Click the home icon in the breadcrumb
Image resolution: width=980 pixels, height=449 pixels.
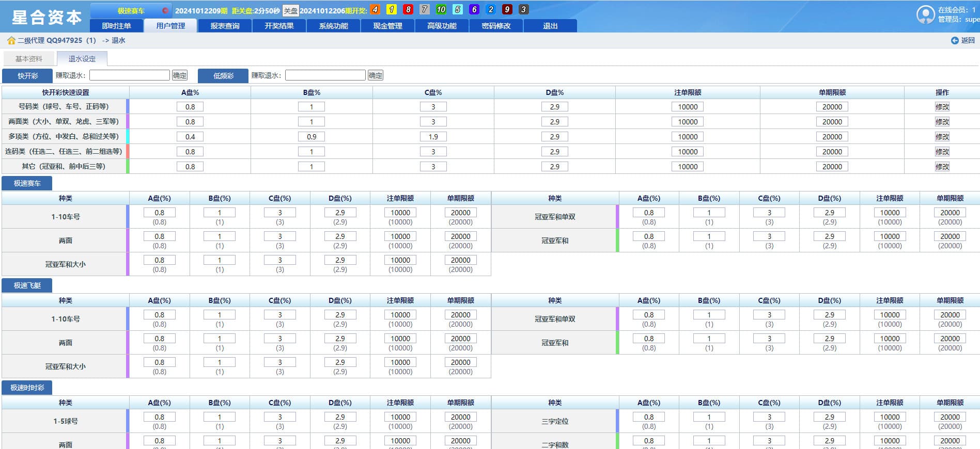tap(11, 40)
